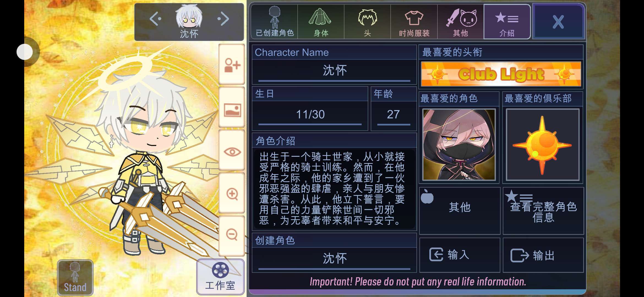Select the Stand pose button
Screen dimensions: 644x297
(x=75, y=277)
